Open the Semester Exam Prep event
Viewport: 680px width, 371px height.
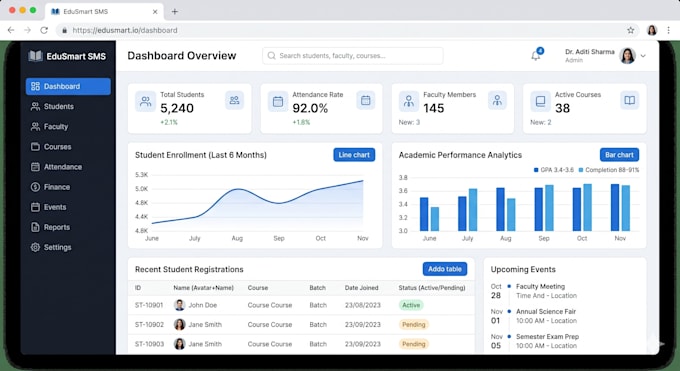(x=547, y=337)
